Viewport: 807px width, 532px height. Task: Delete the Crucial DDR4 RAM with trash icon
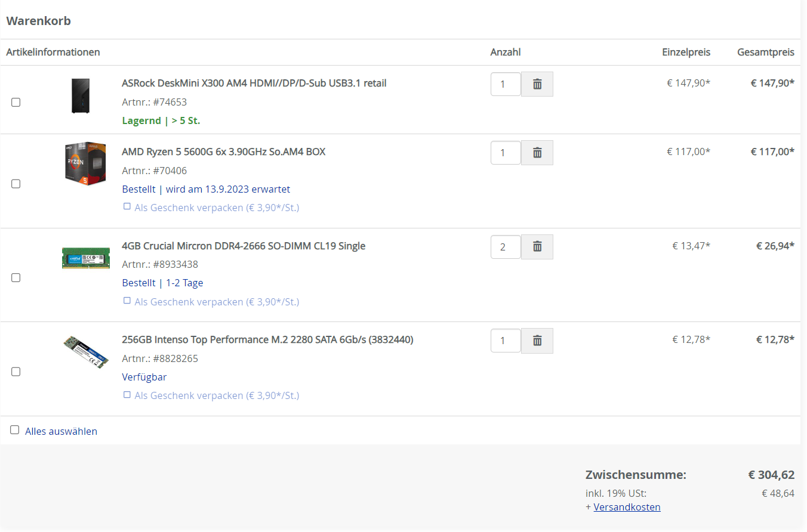click(537, 246)
